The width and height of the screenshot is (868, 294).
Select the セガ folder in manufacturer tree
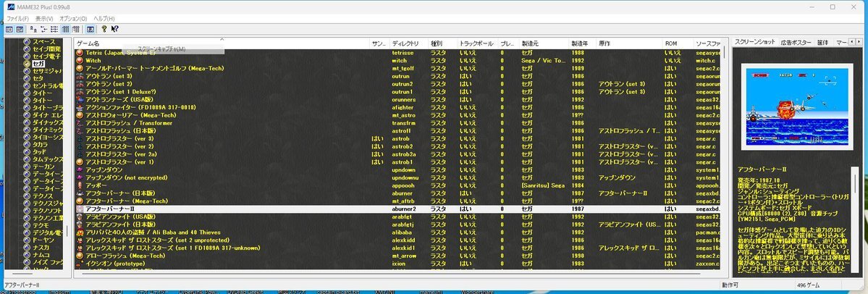click(x=39, y=64)
